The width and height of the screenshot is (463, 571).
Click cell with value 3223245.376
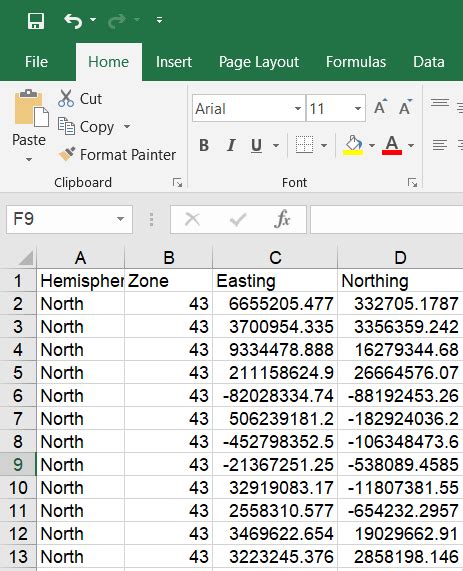275,556
